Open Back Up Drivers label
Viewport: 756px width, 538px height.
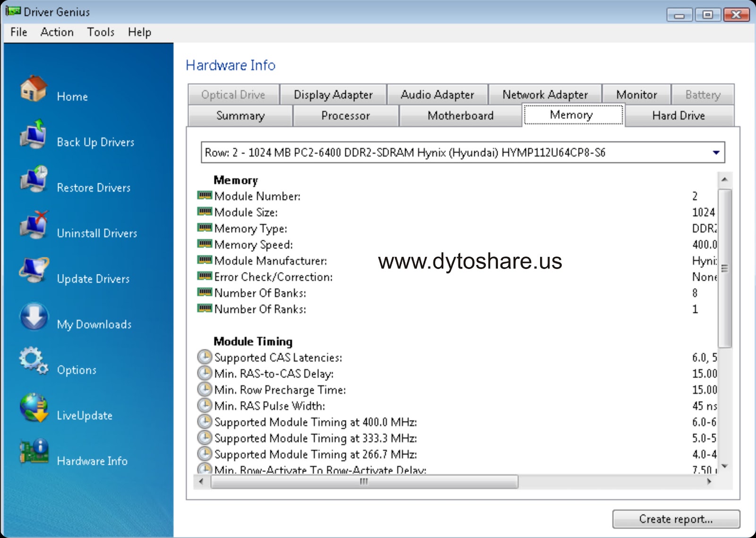(x=95, y=142)
